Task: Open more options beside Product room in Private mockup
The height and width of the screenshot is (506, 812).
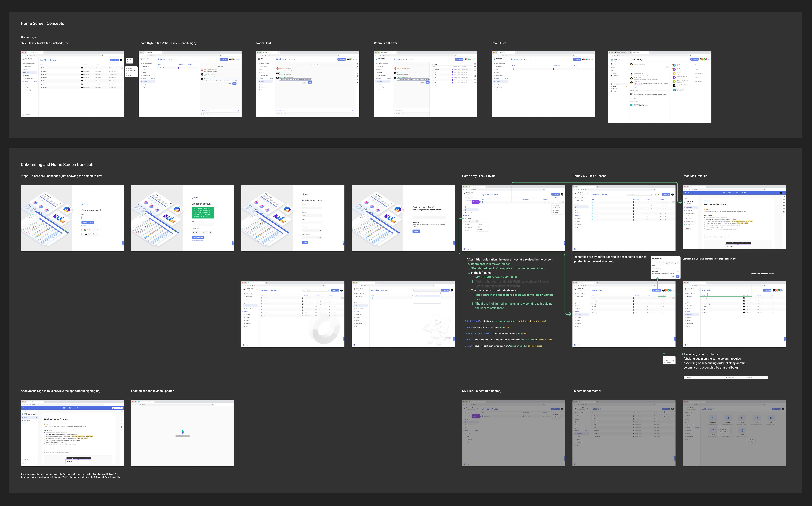Action: coord(477,221)
